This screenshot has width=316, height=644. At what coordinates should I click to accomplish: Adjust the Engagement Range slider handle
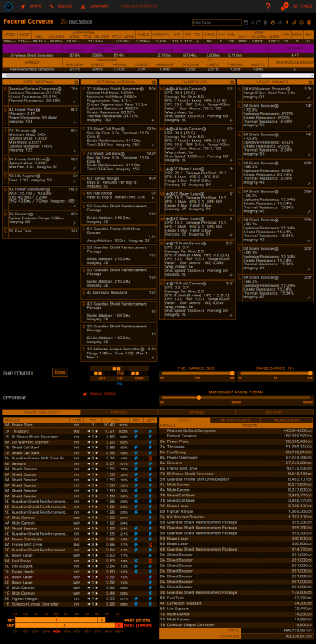tap(199, 397)
